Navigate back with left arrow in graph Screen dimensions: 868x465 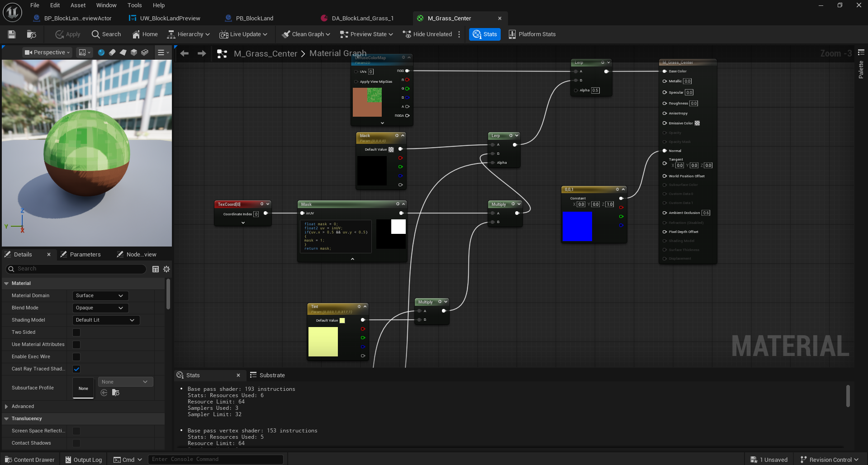[185, 53]
